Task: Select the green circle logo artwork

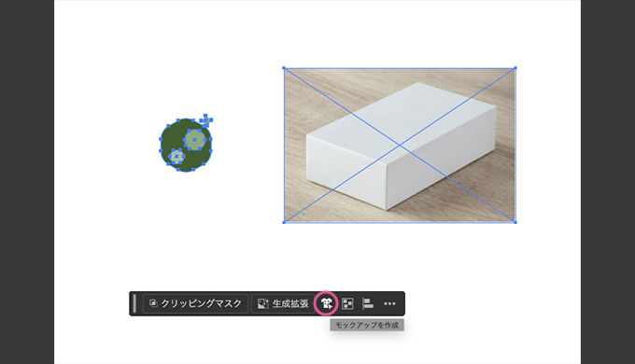Action: pos(186,145)
